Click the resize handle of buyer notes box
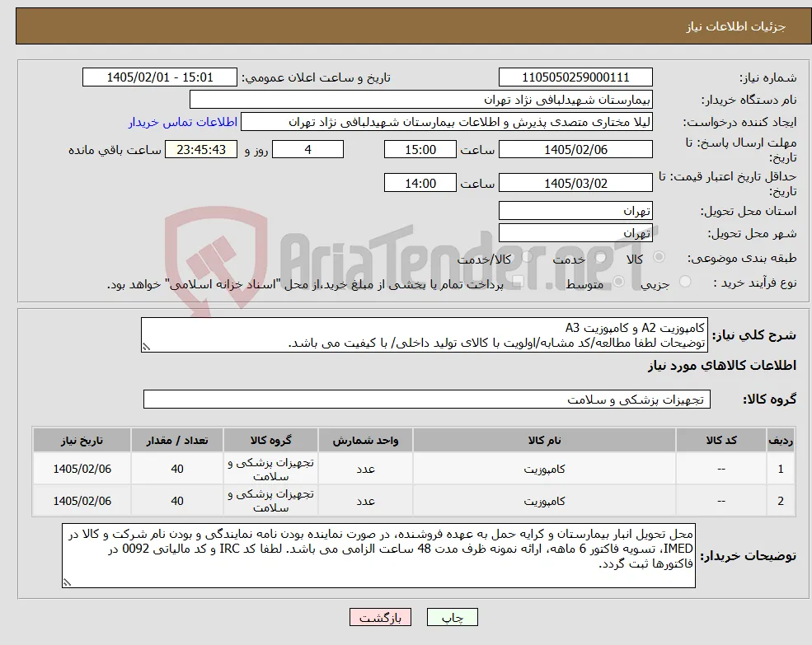This screenshot has width=812, height=645. [x=67, y=582]
